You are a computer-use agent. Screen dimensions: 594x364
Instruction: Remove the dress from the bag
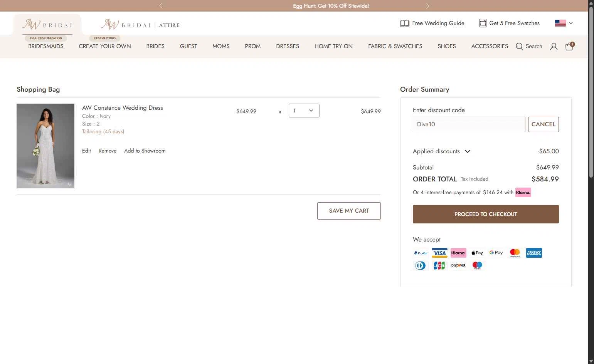[x=108, y=151]
